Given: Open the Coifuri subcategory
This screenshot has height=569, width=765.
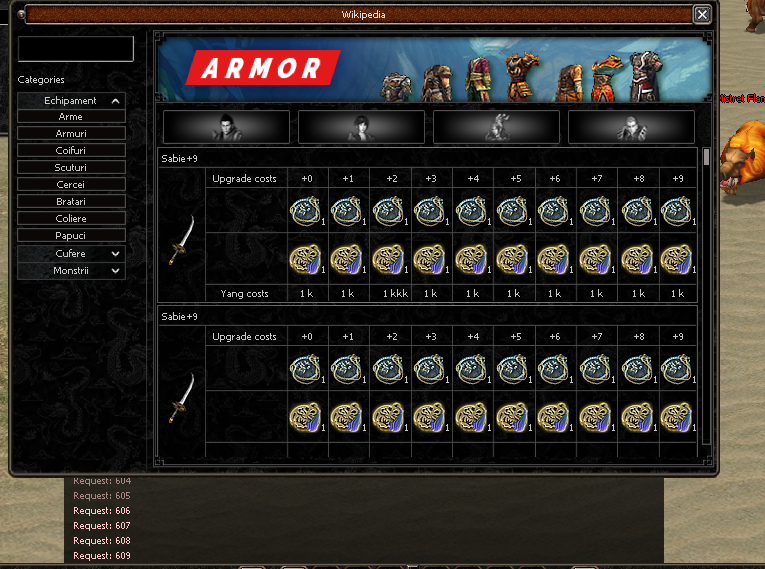Looking at the screenshot, I should click(71, 150).
